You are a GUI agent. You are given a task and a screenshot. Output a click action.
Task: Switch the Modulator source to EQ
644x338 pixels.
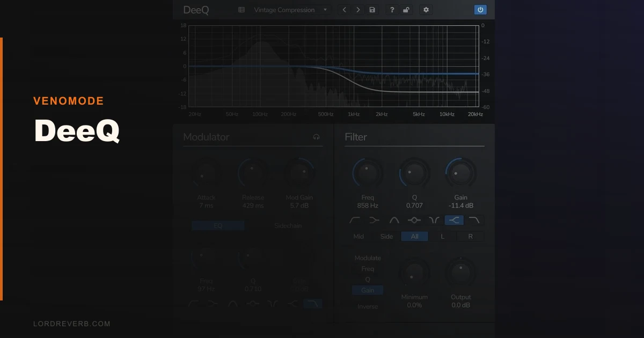pos(218,226)
